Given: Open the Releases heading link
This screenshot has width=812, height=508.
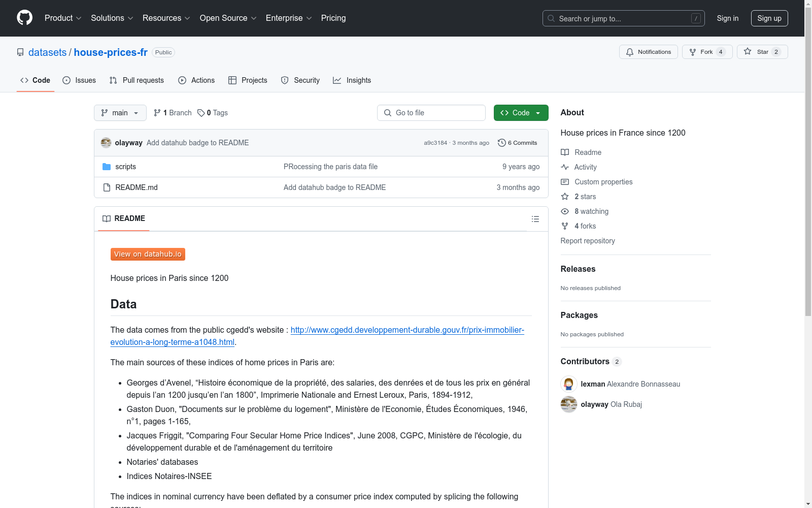Looking at the screenshot, I should 578,269.
